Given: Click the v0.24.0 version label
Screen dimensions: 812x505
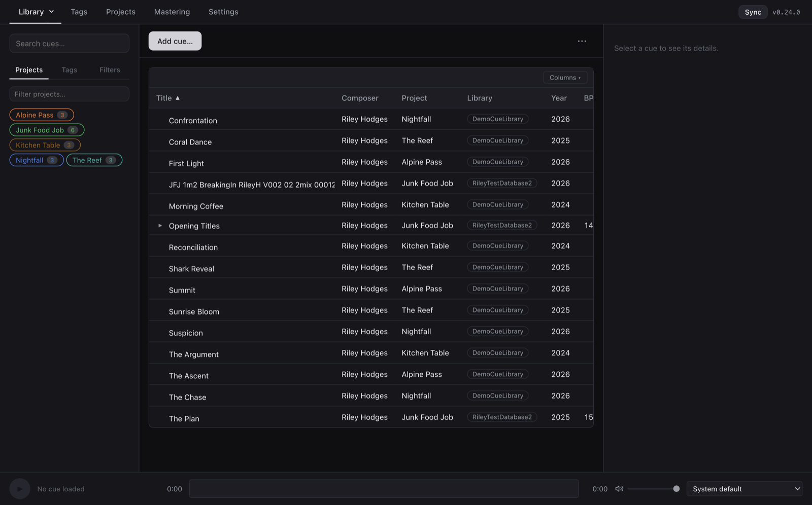Looking at the screenshot, I should coord(786,12).
